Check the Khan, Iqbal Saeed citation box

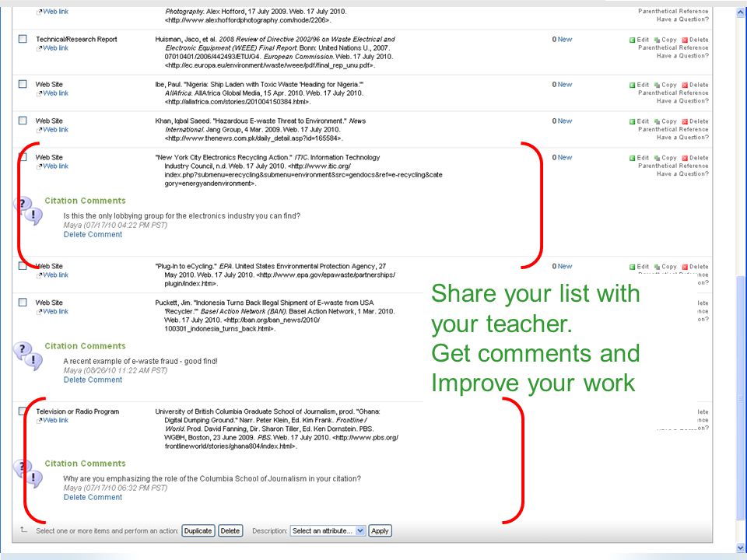(x=23, y=121)
